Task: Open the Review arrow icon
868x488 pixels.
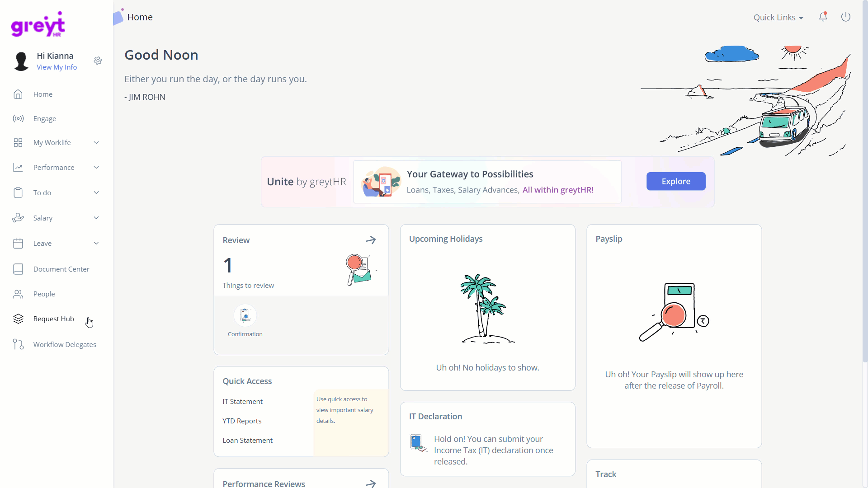Action: pos(371,240)
